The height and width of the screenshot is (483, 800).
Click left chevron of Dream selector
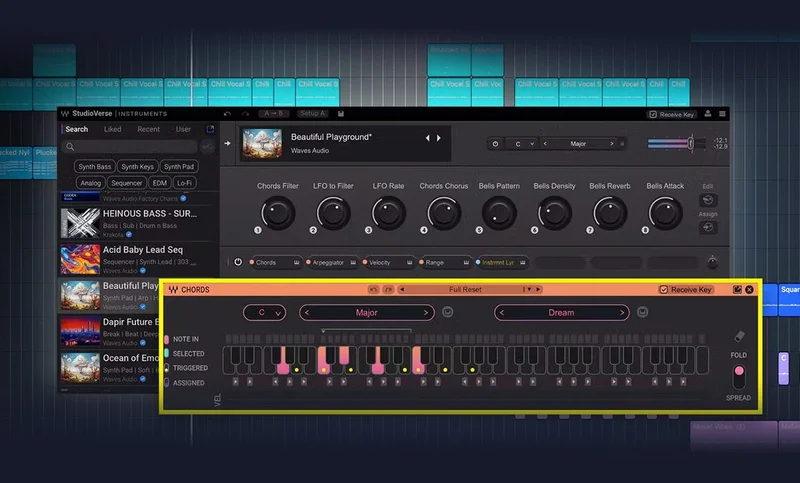502,312
